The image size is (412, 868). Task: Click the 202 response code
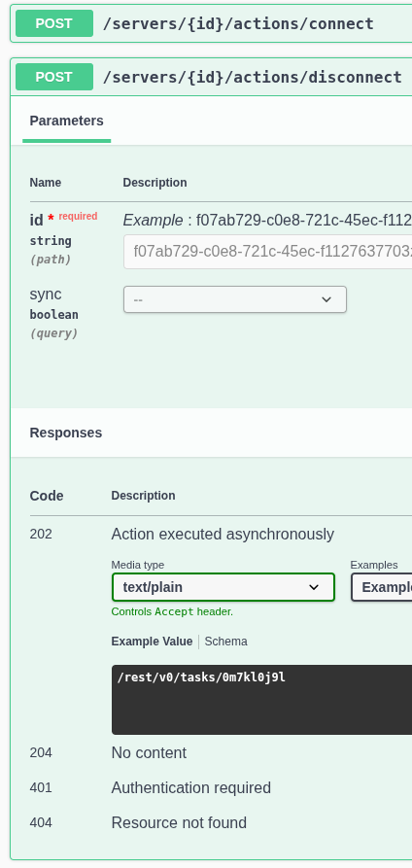pos(41,535)
